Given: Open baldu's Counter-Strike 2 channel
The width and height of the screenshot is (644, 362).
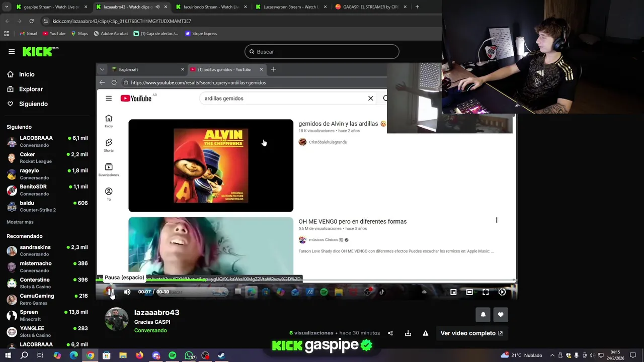Looking at the screenshot, I should (47, 206).
